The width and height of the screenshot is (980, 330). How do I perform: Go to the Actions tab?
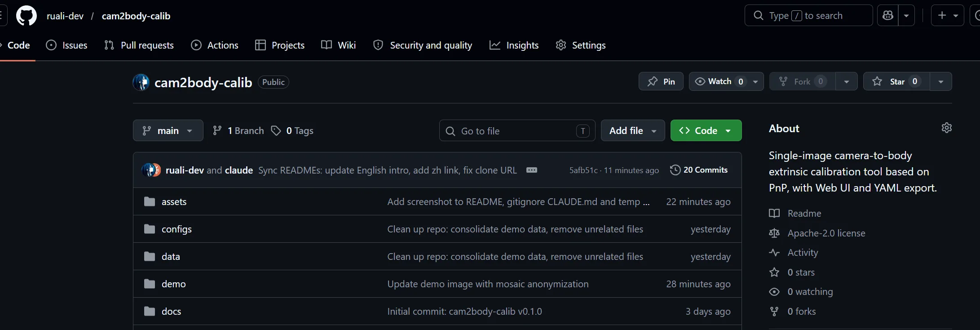pos(215,45)
